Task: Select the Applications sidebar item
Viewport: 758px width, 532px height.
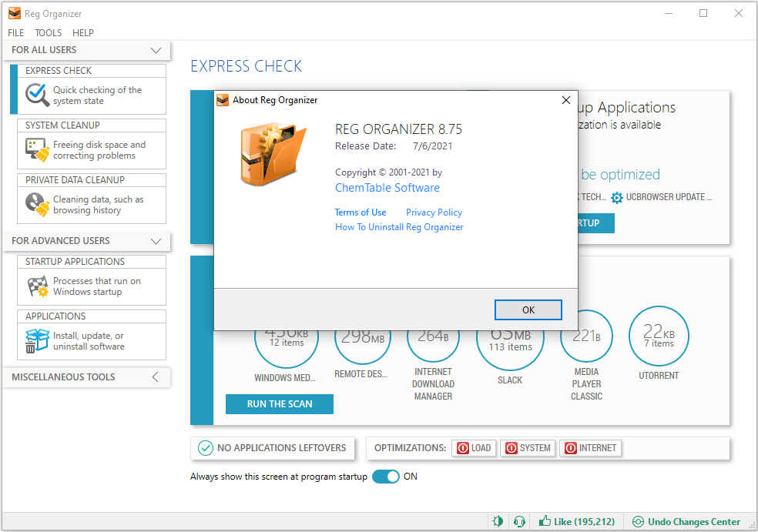Action: pos(92,335)
